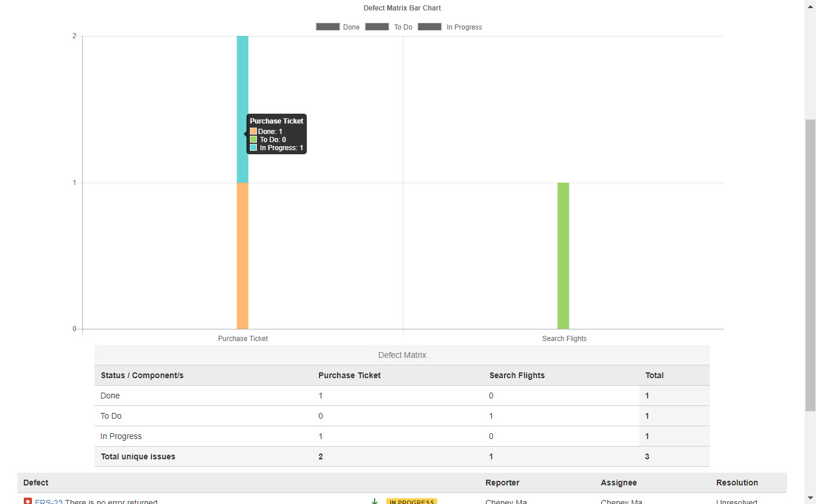The width and height of the screenshot is (816, 504).
Task: Click the Total unique issues row label
Action: [138, 456]
